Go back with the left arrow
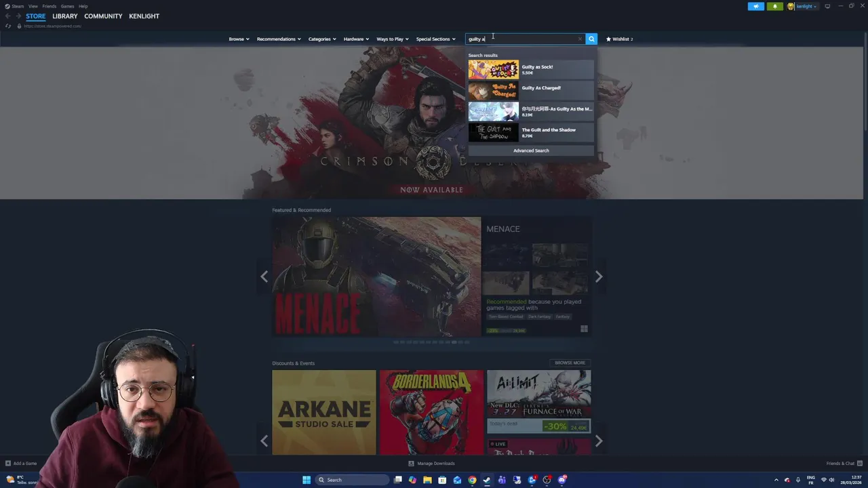 pyautogui.click(x=8, y=16)
